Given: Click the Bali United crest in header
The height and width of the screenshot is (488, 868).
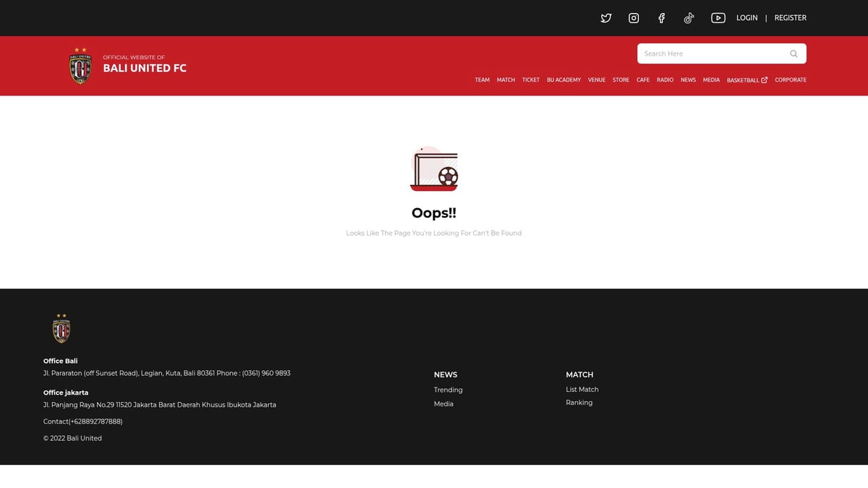Looking at the screenshot, I should 80,66.
